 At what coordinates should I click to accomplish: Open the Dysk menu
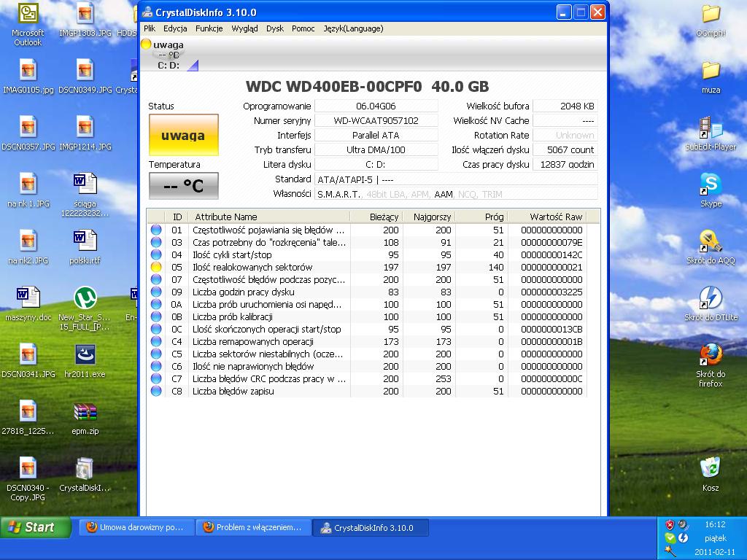pos(275,28)
